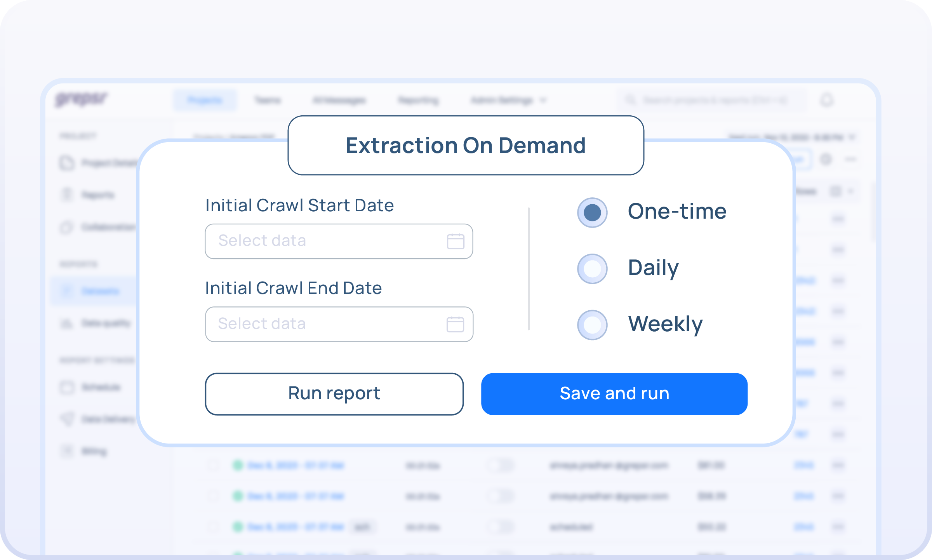
Task: Open Reports from the sidebar
Action: [x=97, y=195]
